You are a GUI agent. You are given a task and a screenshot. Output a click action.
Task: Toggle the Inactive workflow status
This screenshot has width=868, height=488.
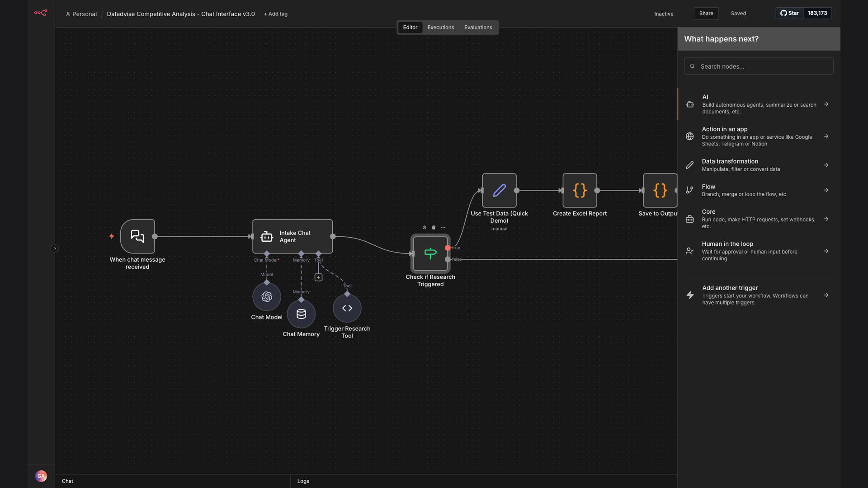click(664, 14)
